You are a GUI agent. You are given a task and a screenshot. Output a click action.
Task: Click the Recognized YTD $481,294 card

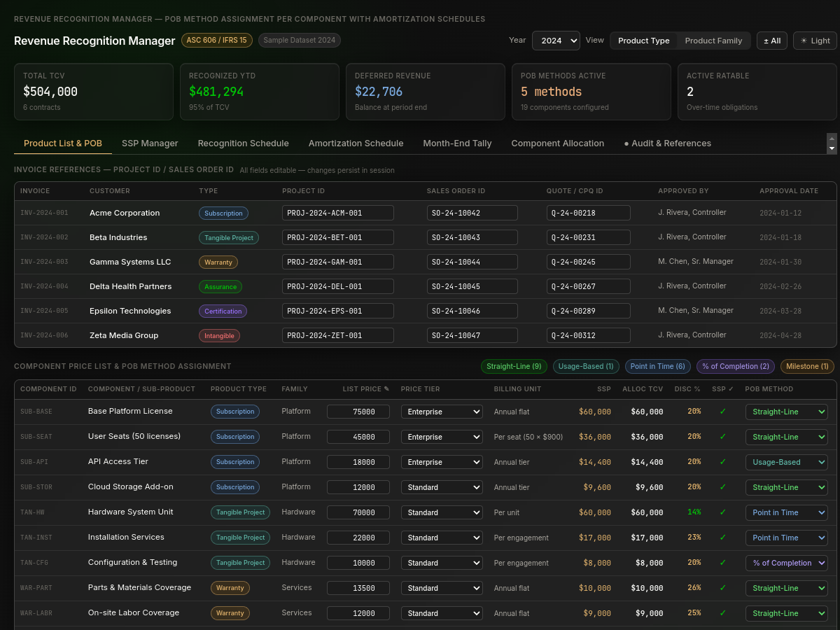[x=260, y=92]
